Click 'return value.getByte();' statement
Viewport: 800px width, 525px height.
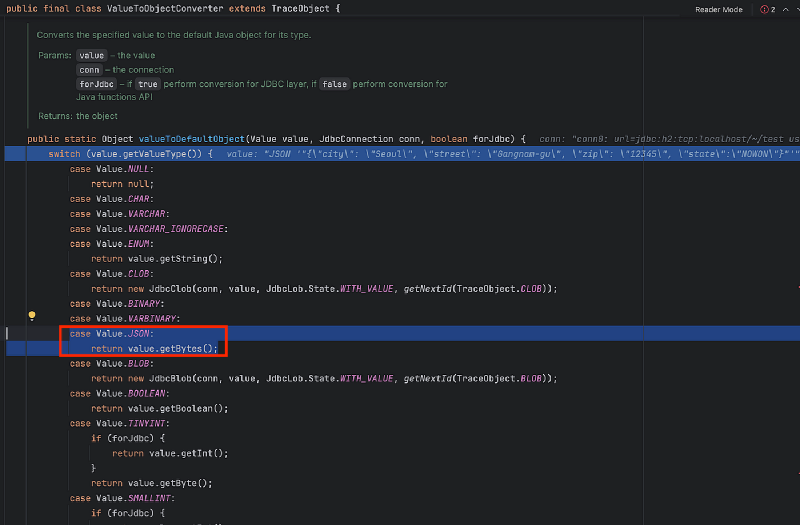click(x=152, y=483)
